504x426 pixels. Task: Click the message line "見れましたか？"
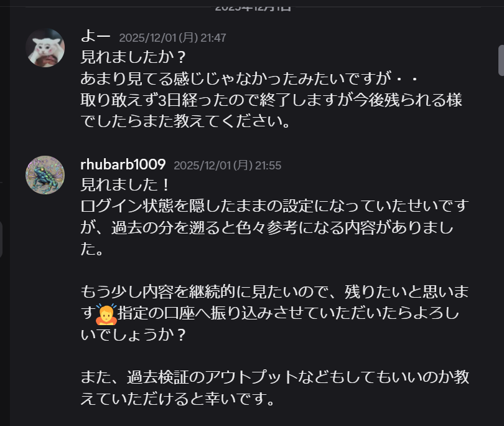[134, 58]
